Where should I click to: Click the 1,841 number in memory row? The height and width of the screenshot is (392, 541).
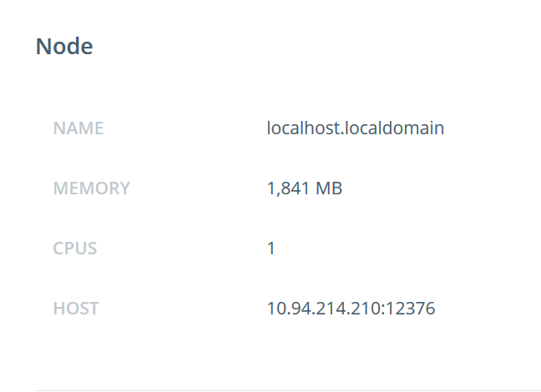(x=288, y=188)
